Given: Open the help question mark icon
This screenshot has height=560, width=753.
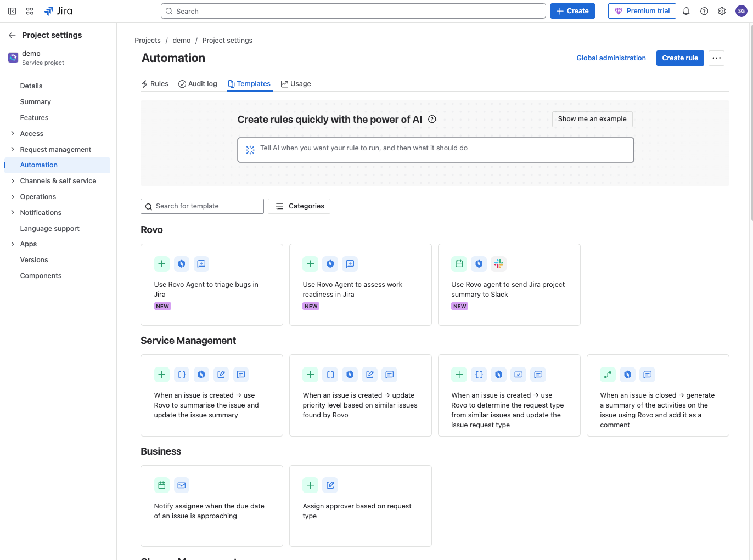Looking at the screenshot, I should pos(704,11).
